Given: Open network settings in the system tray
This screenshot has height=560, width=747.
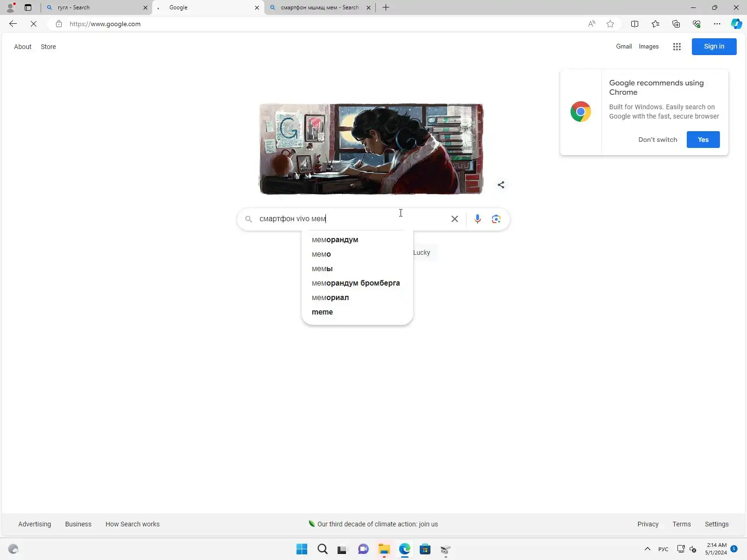Looking at the screenshot, I should [x=681, y=549].
